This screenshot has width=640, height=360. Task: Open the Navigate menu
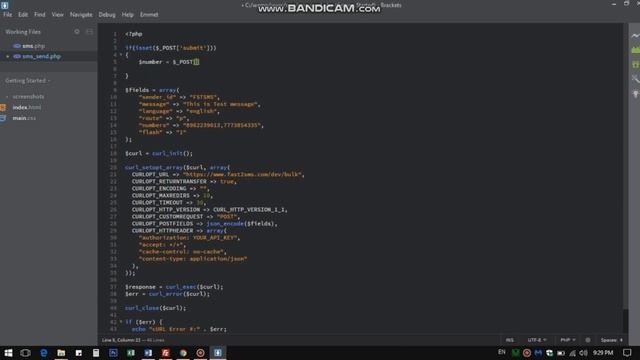[x=81, y=15]
